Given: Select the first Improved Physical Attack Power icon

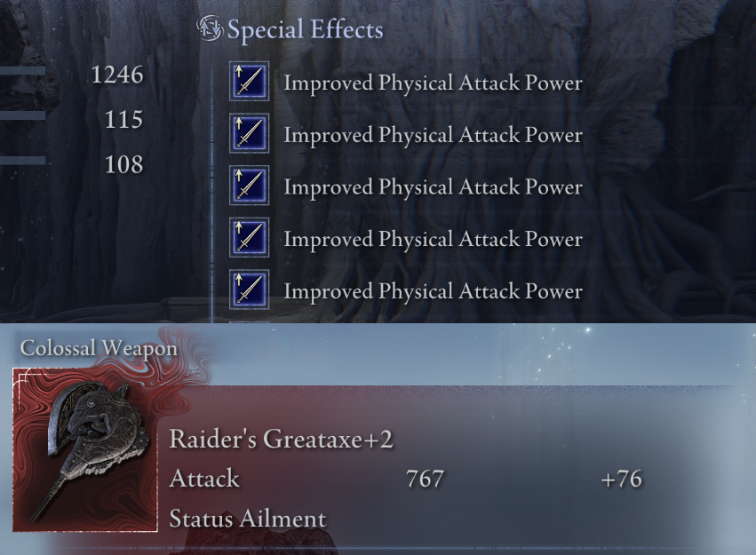Looking at the screenshot, I should (x=249, y=82).
